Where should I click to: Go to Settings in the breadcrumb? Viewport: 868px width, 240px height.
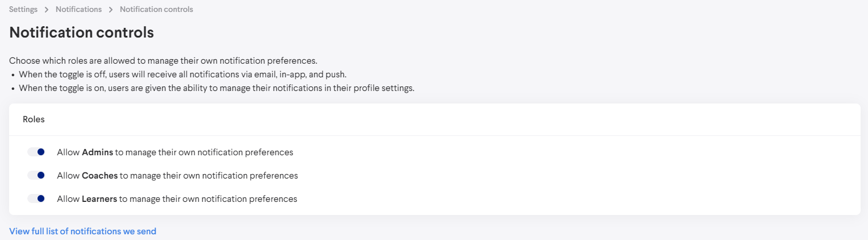click(x=23, y=10)
